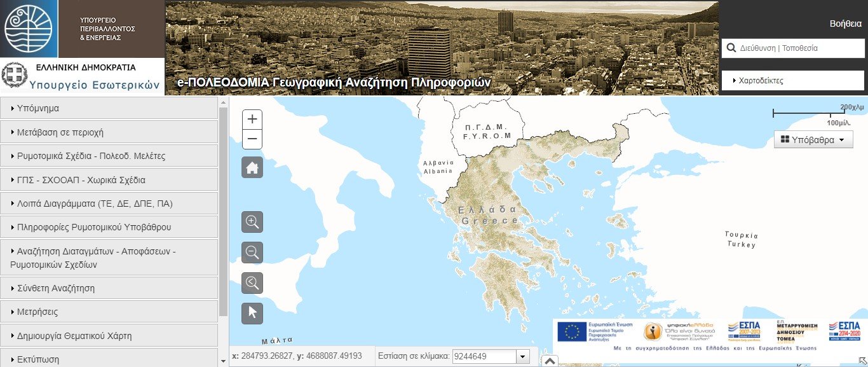Open the Μετρήσεις measurements panel
Image resolution: width=868 pixels, height=367 pixels.
point(109,312)
